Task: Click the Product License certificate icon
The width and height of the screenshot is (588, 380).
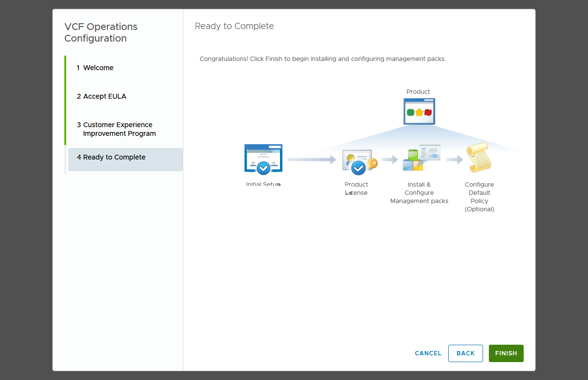Action: [x=359, y=161]
